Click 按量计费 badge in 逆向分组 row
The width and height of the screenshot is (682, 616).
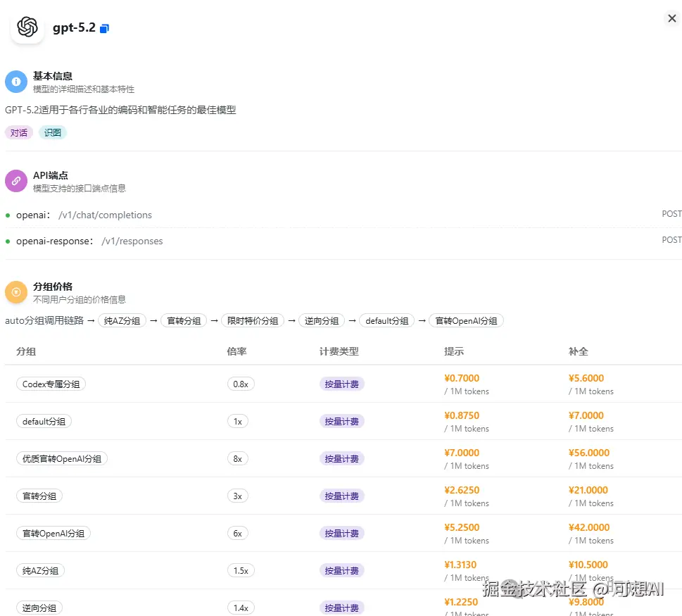pyautogui.click(x=341, y=607)
